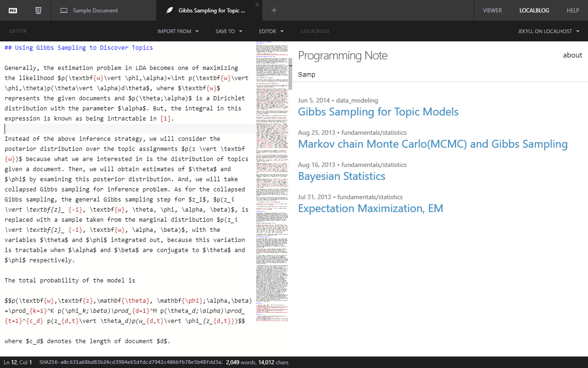Click the 'Jul 31, 2013' post date line

pos(351,197)
